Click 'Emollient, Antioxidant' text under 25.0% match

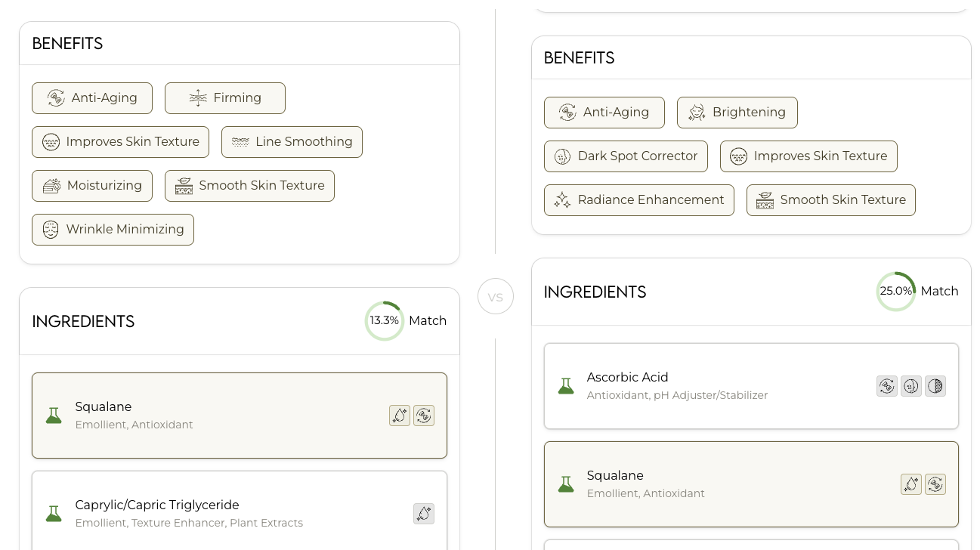coord(645,493)
